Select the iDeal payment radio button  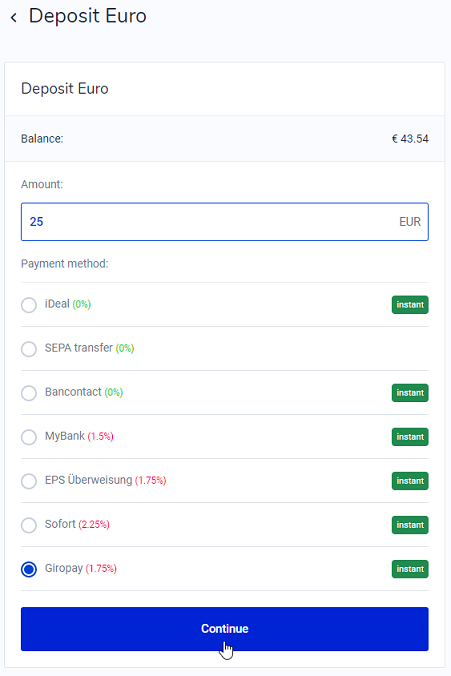coord(29,305)
